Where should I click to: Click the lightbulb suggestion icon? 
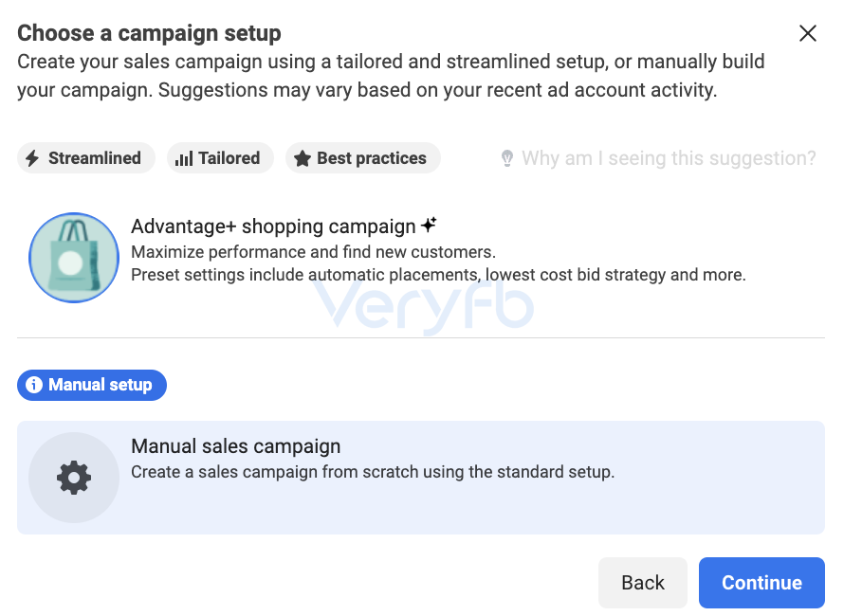(507, 158)
